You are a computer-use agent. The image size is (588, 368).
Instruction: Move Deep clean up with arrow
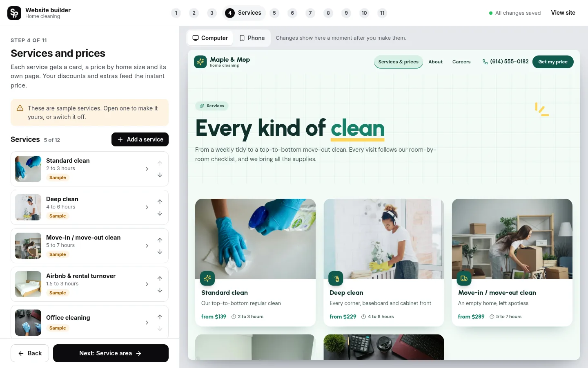click(160, 202)
